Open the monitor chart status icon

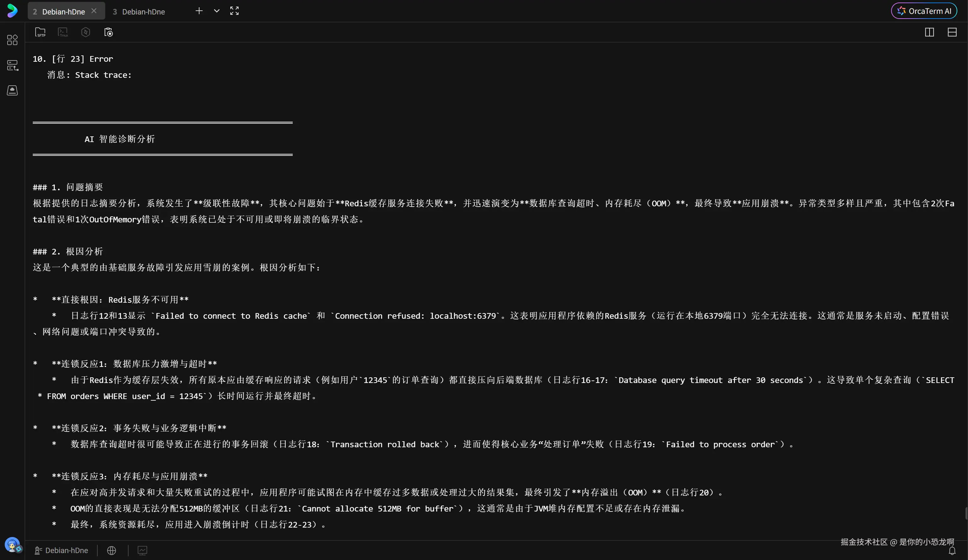click(142, 551)
